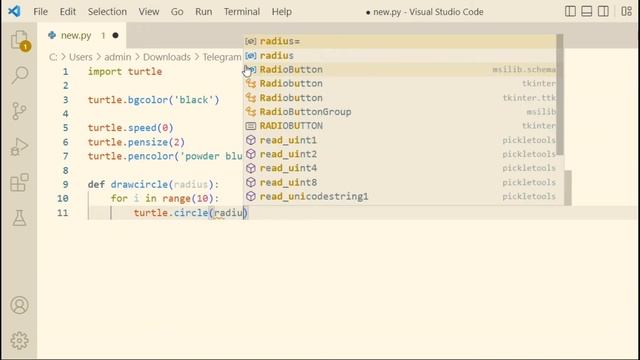Open the Search view in activity bar
Viewport: 640px width, 360px height.
pos(20,75)
